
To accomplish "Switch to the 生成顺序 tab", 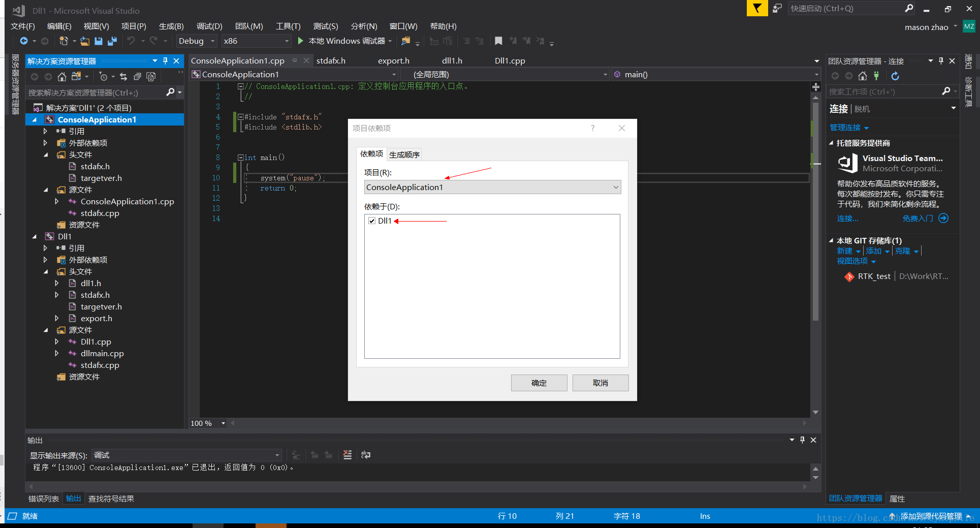I will (x=404, y=154).
